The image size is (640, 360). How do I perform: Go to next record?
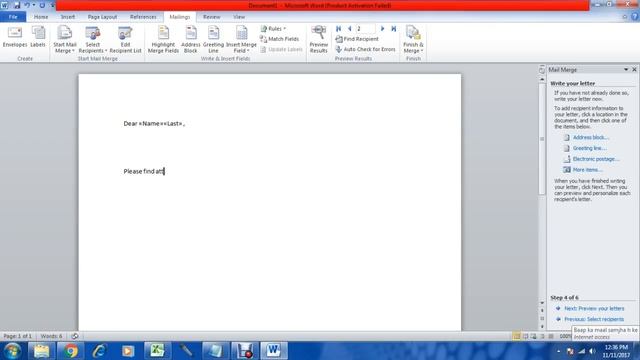(382, 29)
